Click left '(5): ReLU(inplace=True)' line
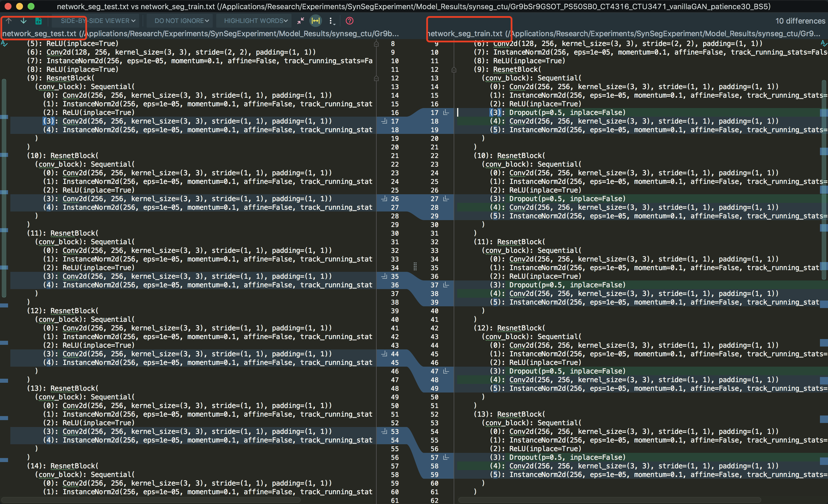The image size is (828, 504). 72,43
